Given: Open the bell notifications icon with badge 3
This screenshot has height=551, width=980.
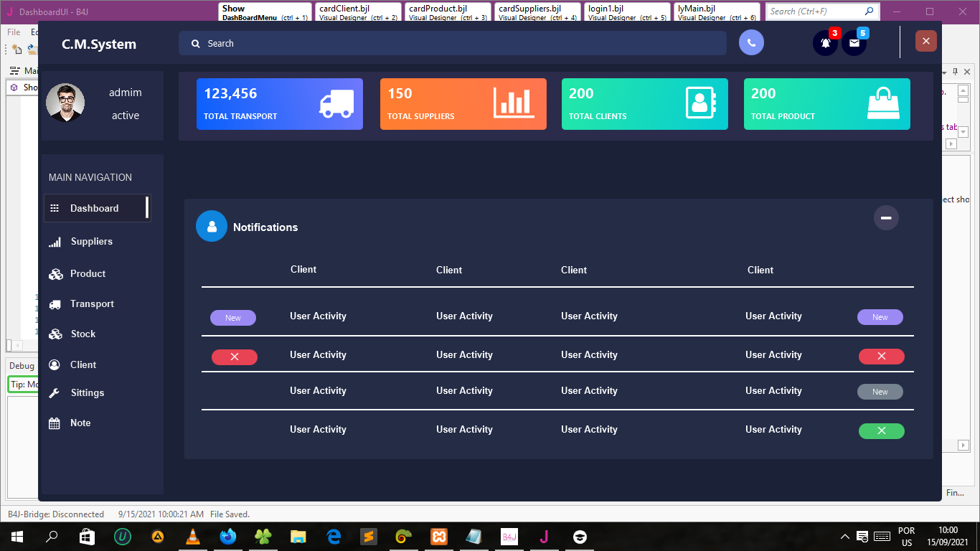Looking at the screenshot, I should (x=825, y=43).
